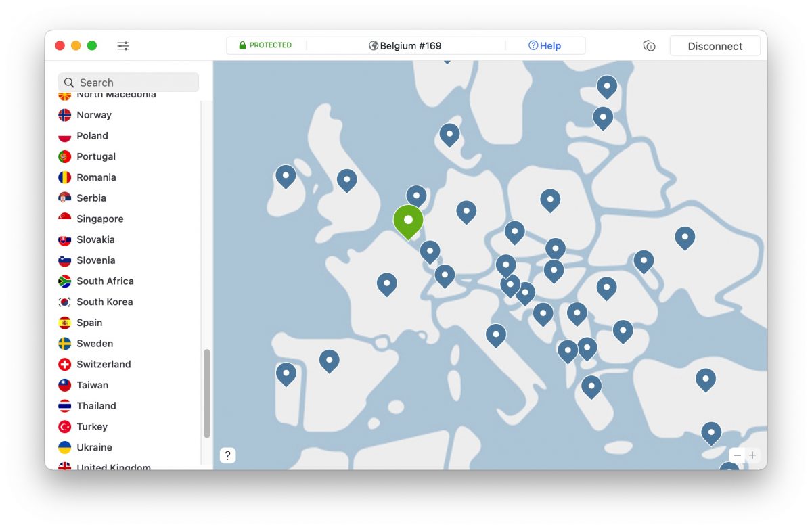Image resolution: width=812 pixels, height=529 pixels.
Task: Select the map pin over Cyprus
Action: coord(711,433)
